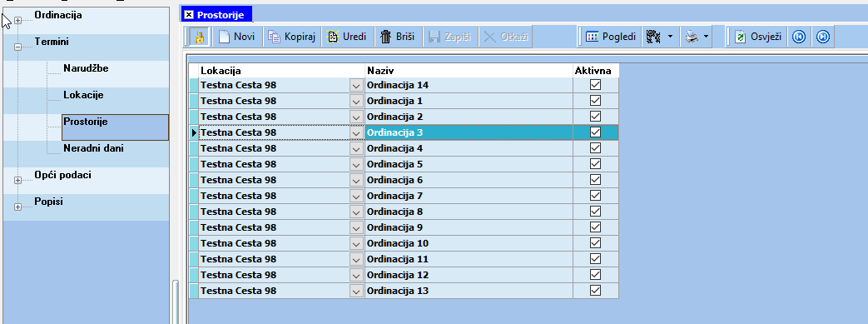This screenshot has height=324, width=868.
Task: Uncheck Aktivna for Ordinacija 14
Action: (596, 85)
